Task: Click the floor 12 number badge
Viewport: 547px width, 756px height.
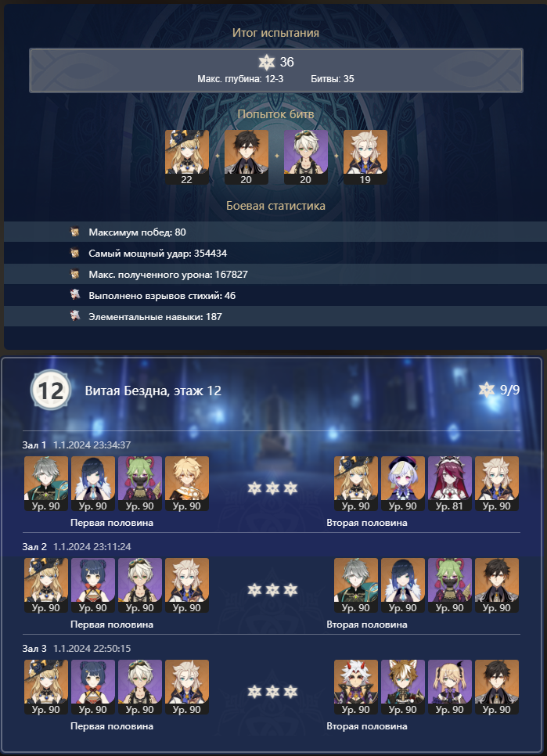Action: click(x=51, y=390)
